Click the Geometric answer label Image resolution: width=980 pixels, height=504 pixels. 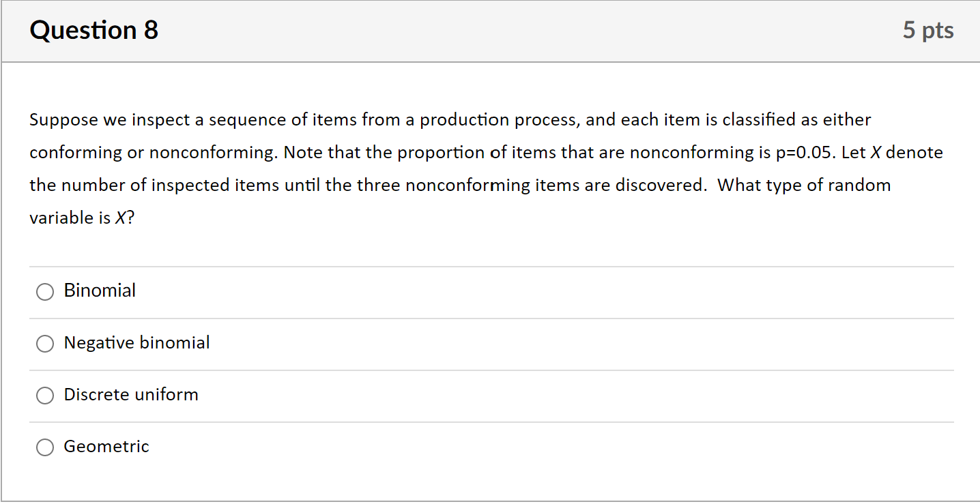click(x=106, y=447)
